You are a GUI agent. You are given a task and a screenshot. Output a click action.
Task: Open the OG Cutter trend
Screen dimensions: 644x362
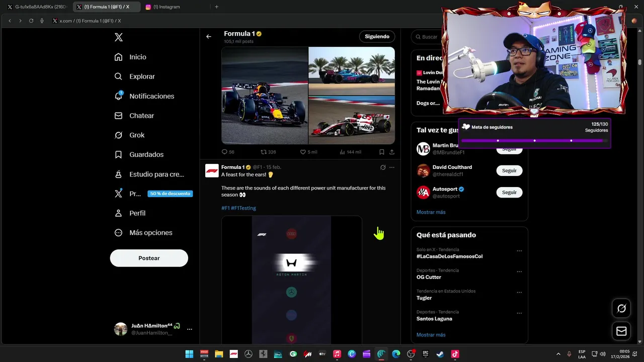[429, 277]
